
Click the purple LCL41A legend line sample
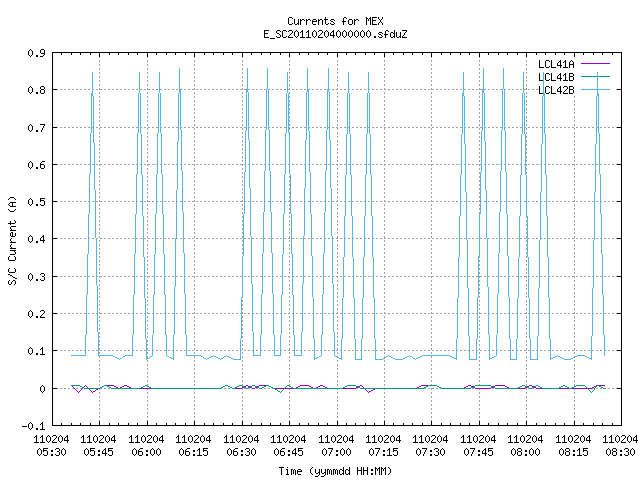(x=595, y=64)
